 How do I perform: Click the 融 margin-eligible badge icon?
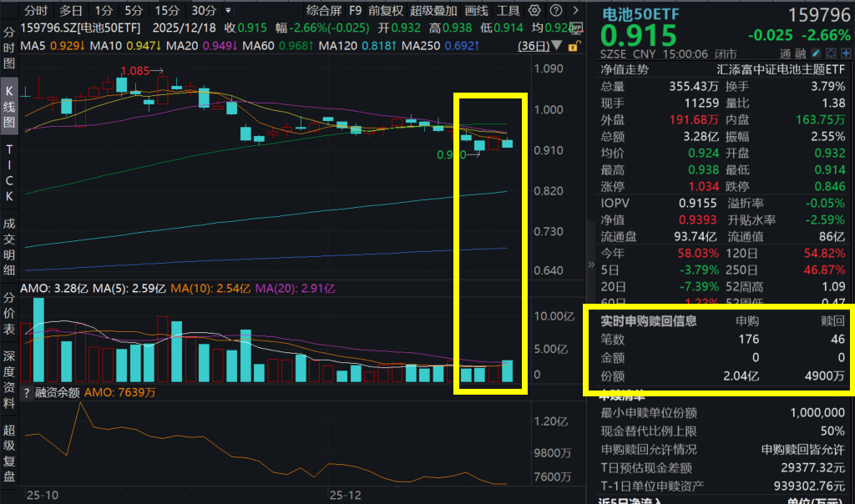tap(801, 53)
